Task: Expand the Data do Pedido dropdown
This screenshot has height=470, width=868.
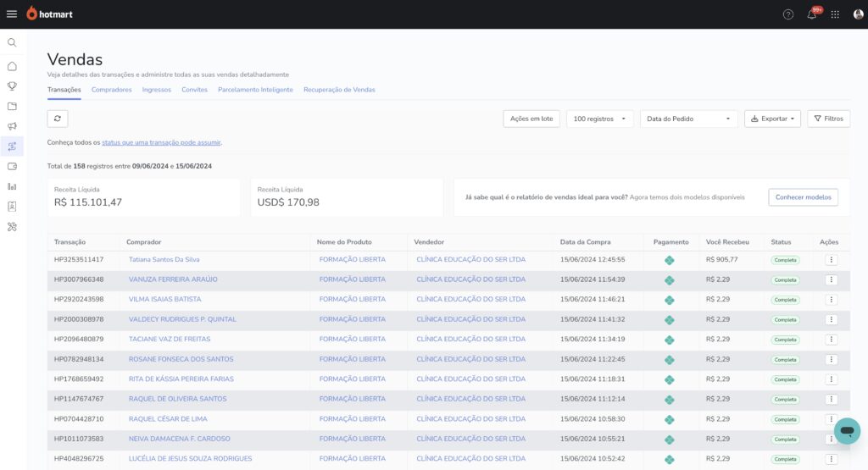Action: (x=688, y=119)
